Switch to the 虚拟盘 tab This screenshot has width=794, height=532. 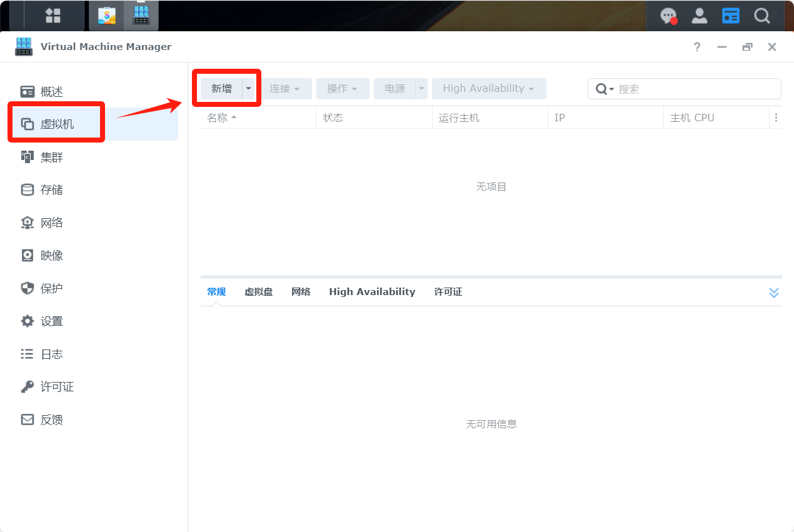pos(258,292)
